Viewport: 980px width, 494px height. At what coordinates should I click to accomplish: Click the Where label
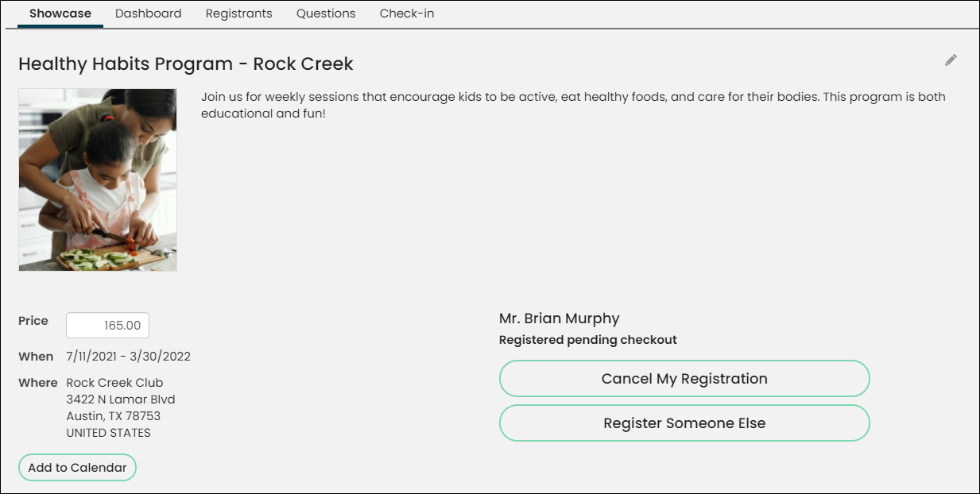[x=38, y=383]
